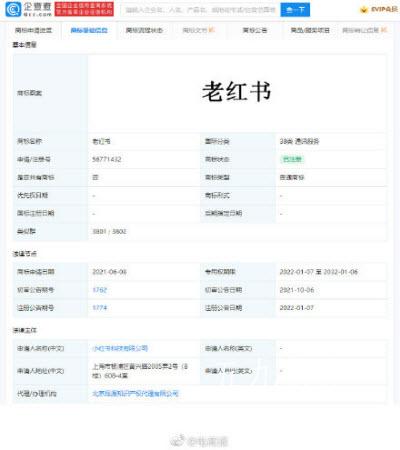The height and width of the screenshot is (450, 400).
Task: Click the red official-filing banner beside the logo
Action: click(84, 9)
